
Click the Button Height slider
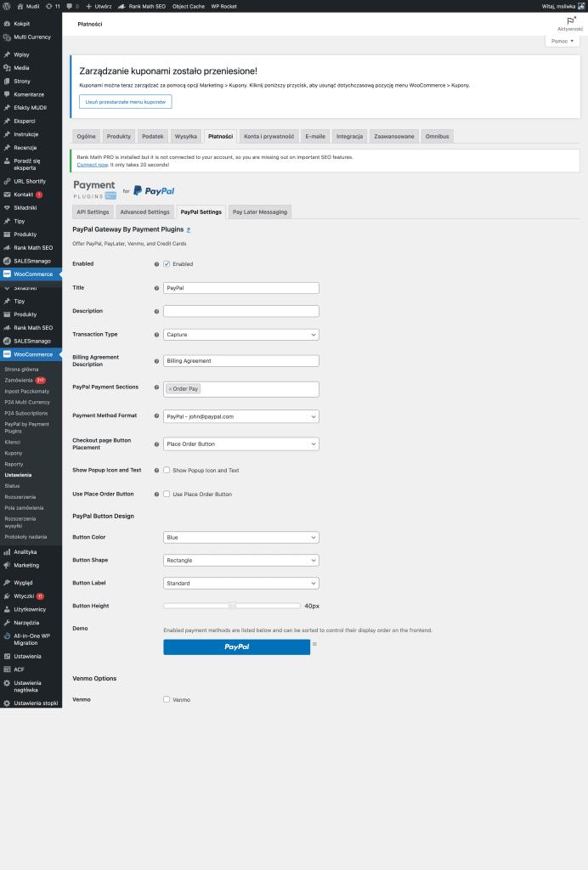[232, 606]
